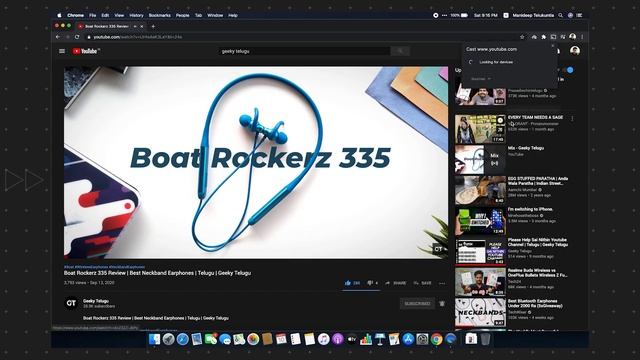Open Best Bluetooth Earphones Under 2000 title
Screen dimensions: 640x360
[x=535, y=303]
